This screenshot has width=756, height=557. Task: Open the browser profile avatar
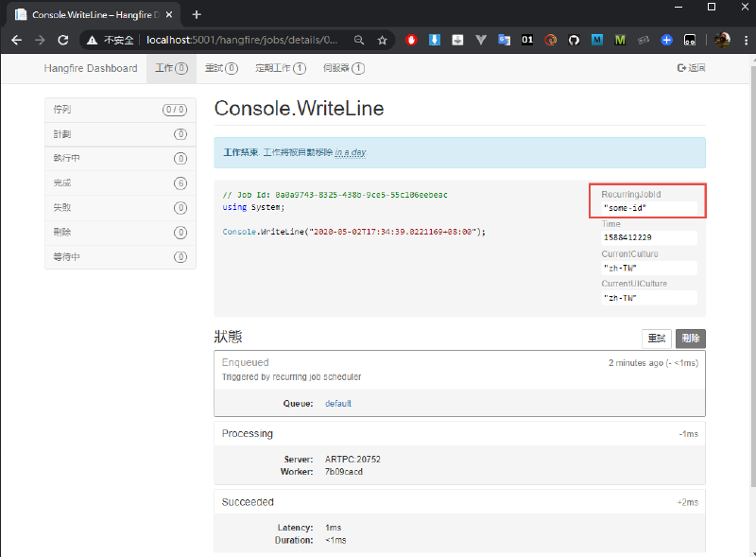[722, 41]
